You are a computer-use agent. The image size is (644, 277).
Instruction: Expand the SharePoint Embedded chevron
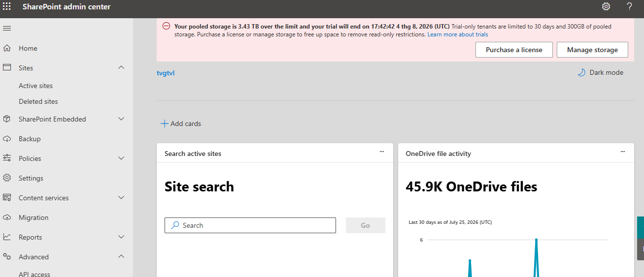click(121, 119)
